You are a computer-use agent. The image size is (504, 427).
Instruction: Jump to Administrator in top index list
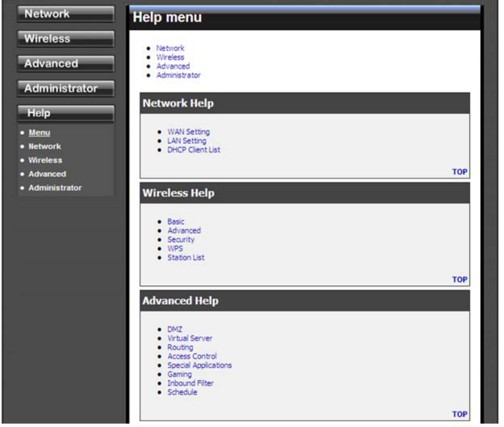click(179, 75)
